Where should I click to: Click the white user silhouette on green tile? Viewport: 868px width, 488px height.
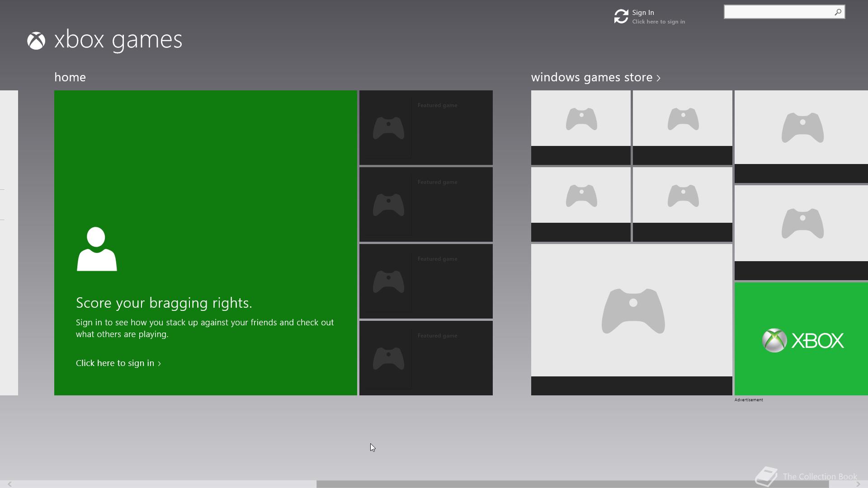tap(97, 249)
